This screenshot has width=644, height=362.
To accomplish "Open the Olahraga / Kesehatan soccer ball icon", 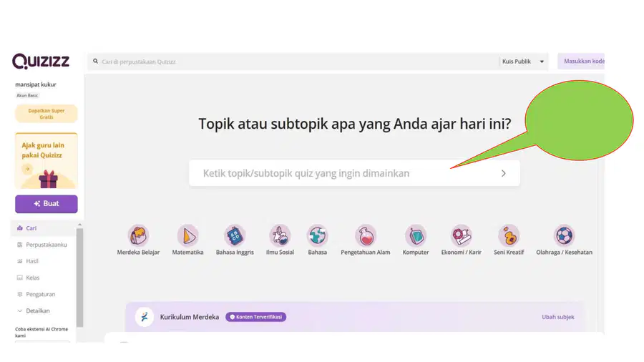I will coord(564,235).
